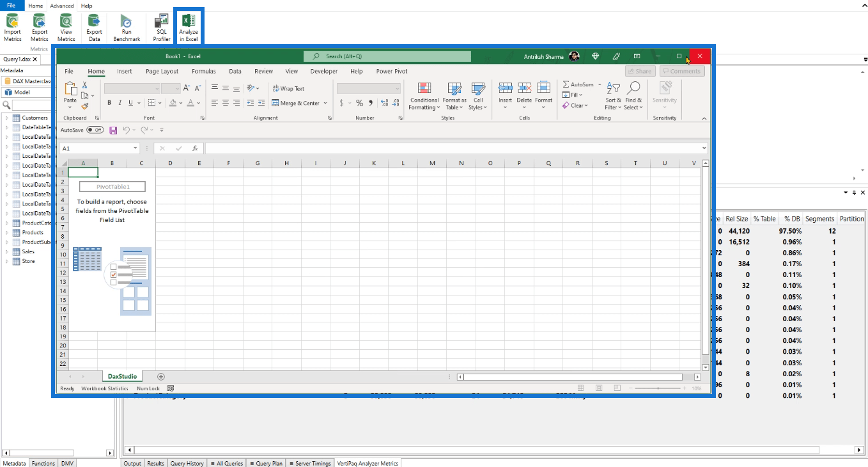Apply Percent Style number format
868x467 pixels.
click(359, 102)
